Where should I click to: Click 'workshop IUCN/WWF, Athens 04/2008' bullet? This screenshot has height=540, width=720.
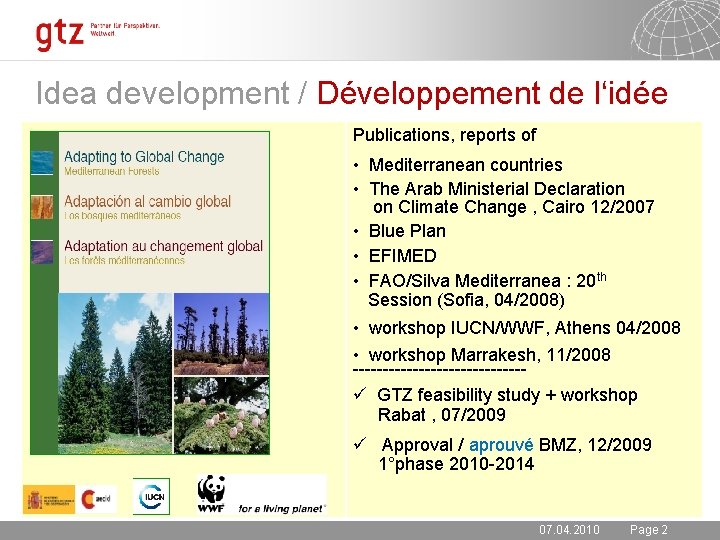tap(524, 328)
